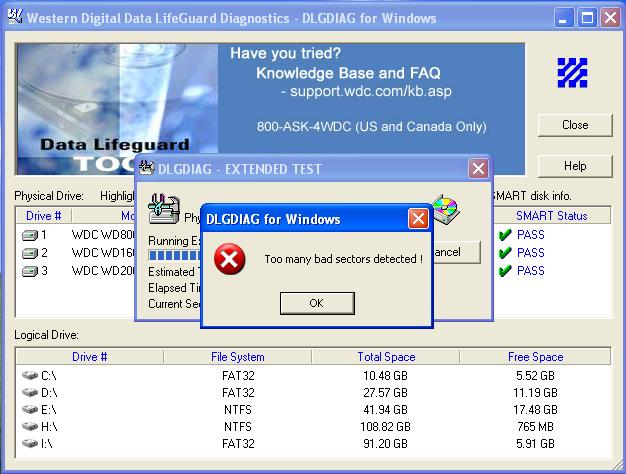Select the I:\ logical drive icon
Screen dimensions: 626x474
30,443
